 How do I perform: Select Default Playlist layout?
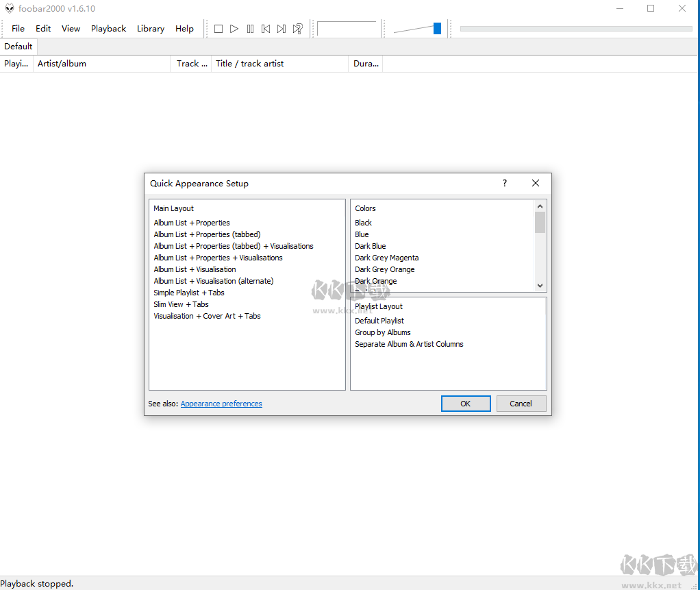pos(379,321)
